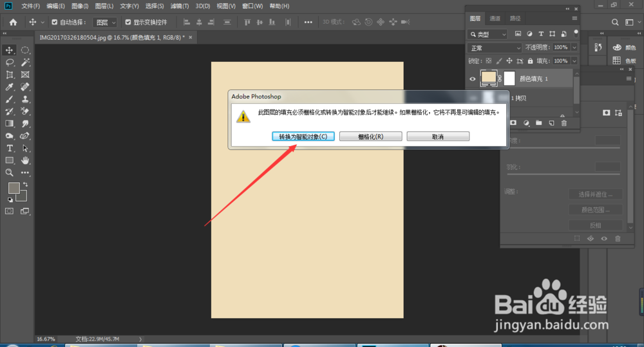644x347 pixels.
Task: Open the status bar info arrow
Action: click(140, 339)
